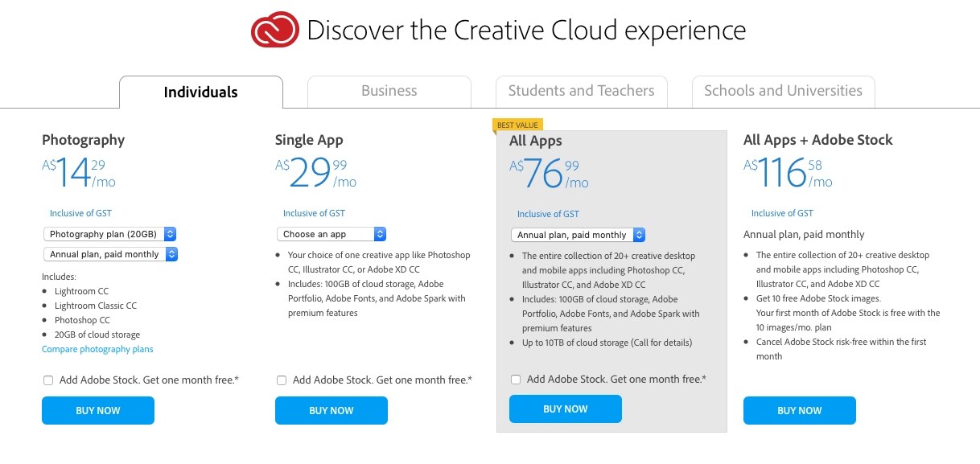
Task: Expand the Choose an app dropdown
Action: [331, 234]
